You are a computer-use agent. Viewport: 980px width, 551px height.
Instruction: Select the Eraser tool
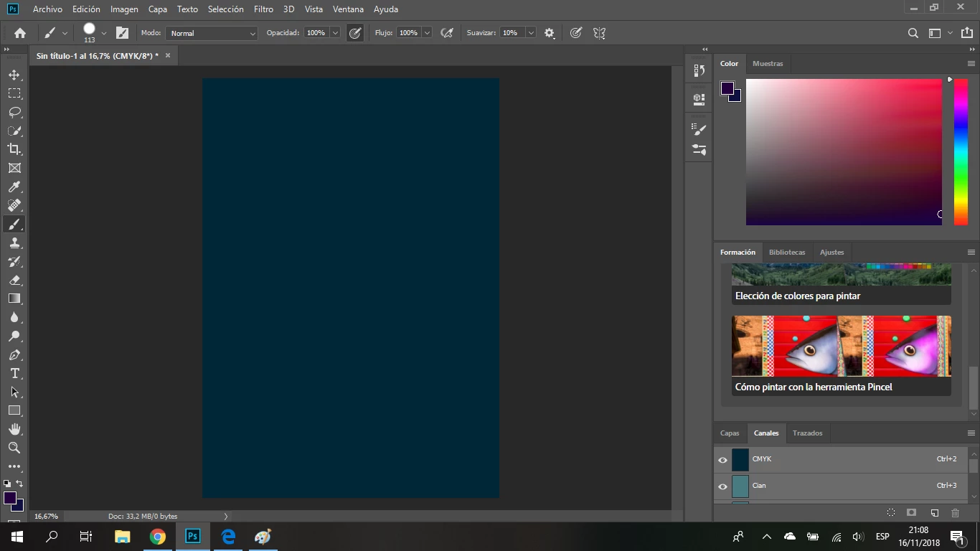click(14, 280)
